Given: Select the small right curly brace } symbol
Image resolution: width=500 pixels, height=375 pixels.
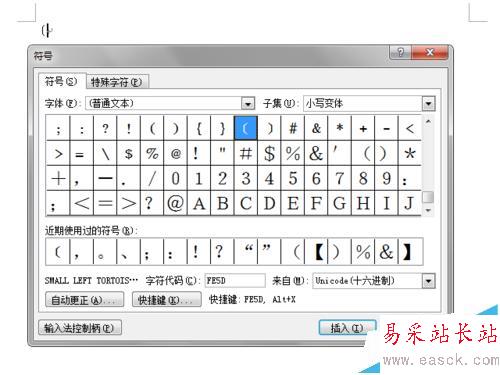Looking at the screenshot, I should (x=222, y=128).
